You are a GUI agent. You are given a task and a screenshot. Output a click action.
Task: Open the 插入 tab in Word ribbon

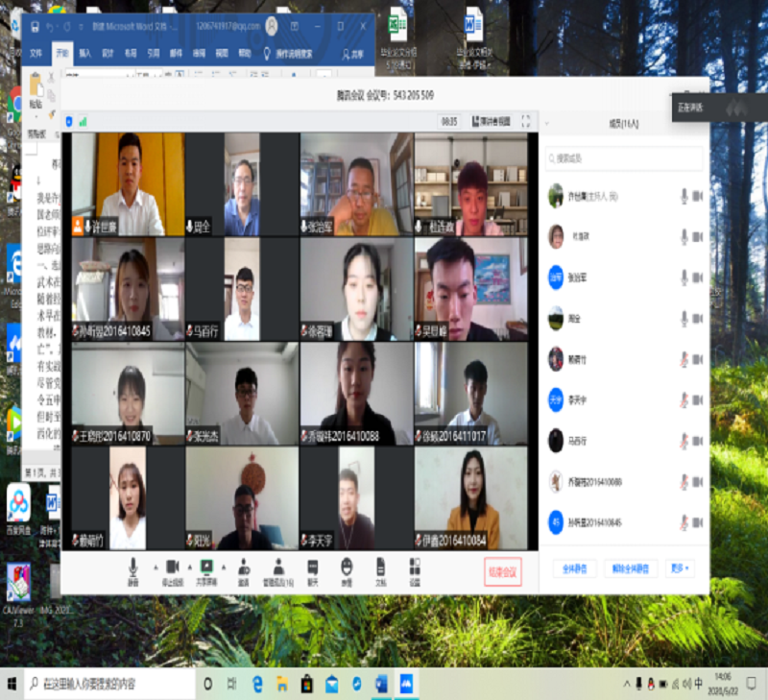click(85, 54)
